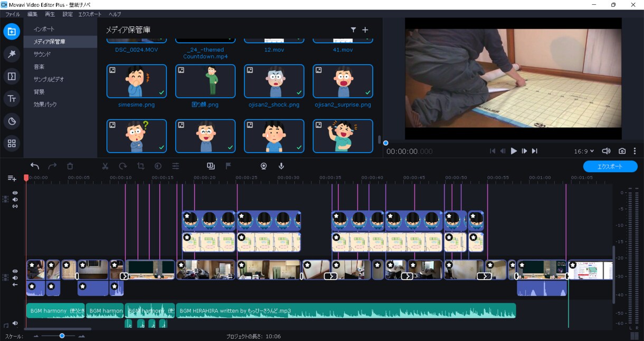644x341 pixels.
Task: Select BGM HIRAHIRA audio clip on timeline
Action: click(346, 310)
